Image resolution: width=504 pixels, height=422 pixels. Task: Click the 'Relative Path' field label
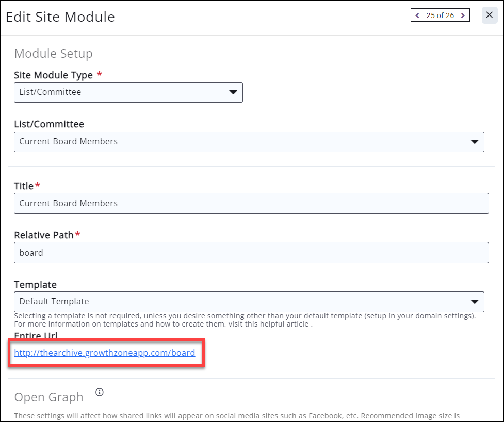(x=44, y=235)
